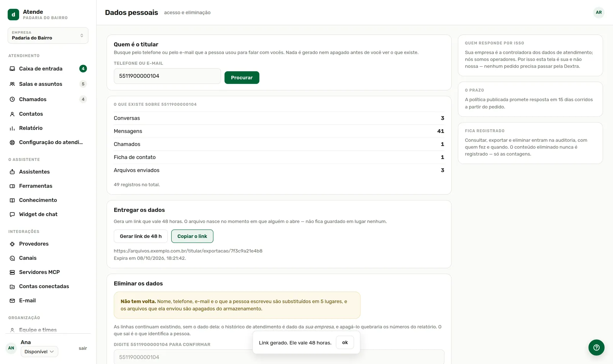Click the Ferramentas icon
This screenshot has height=364, width=613.
[x=12, y=186]
